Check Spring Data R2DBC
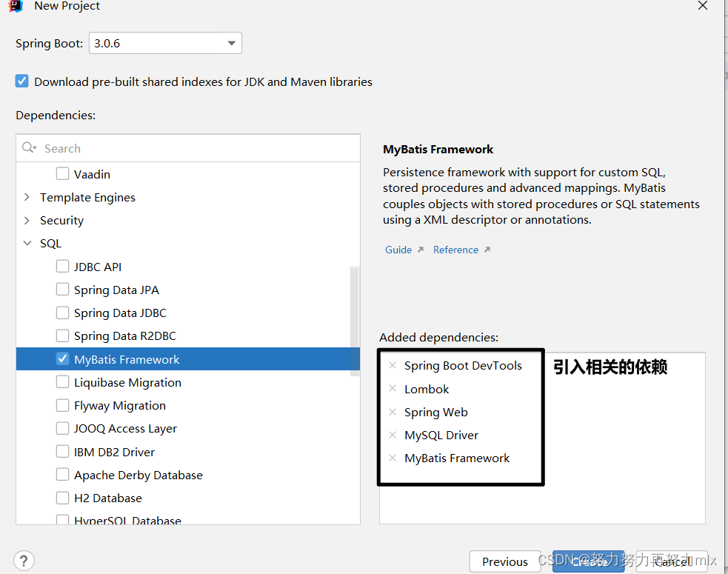The image size is (728, 574). tap(62, 336)
